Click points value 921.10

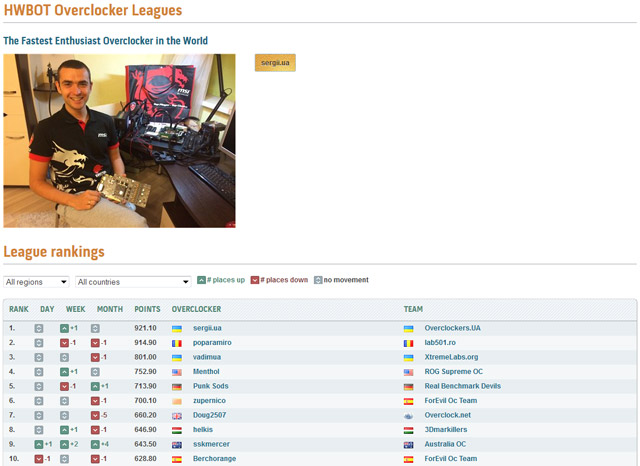point(145,328)
